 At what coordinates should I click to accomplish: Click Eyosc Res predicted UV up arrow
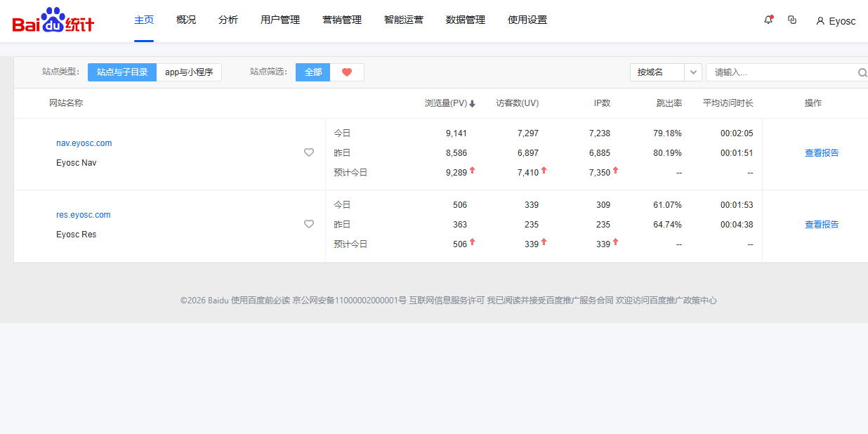[x=544, y=242]
